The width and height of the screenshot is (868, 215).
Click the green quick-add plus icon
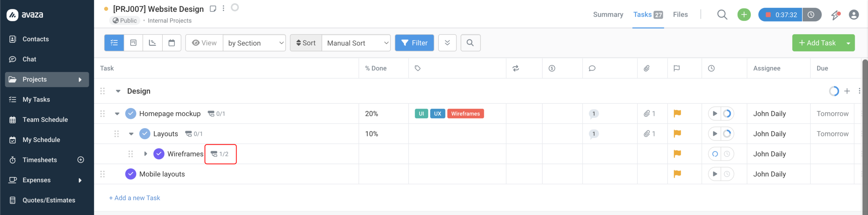tap(744, 15)
